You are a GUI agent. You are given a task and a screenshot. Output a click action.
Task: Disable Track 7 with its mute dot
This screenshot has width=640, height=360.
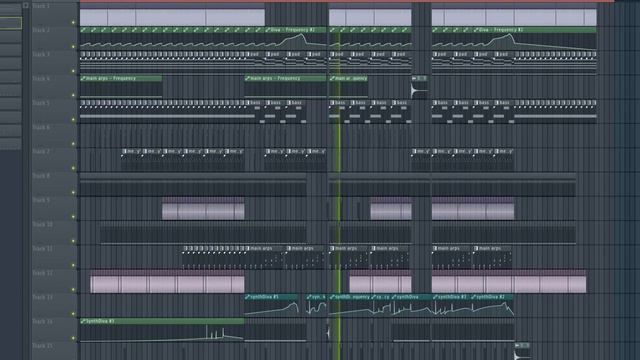pos(73,168)
